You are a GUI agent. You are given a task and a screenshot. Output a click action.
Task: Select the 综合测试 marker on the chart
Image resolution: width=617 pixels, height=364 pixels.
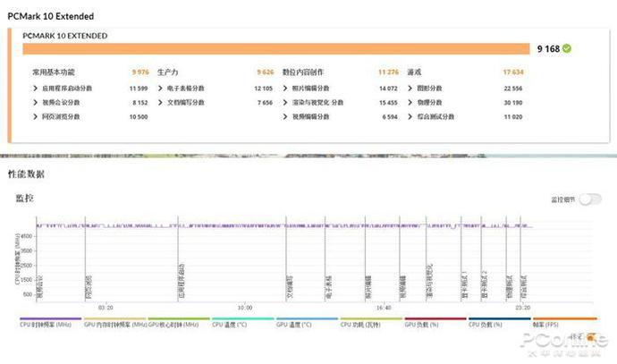click(x=524, y=287)
